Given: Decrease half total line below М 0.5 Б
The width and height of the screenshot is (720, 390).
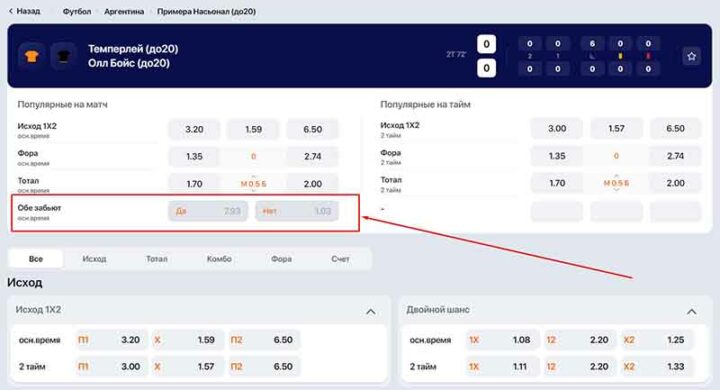Looking at the screenshot, I should click(616, 189).
